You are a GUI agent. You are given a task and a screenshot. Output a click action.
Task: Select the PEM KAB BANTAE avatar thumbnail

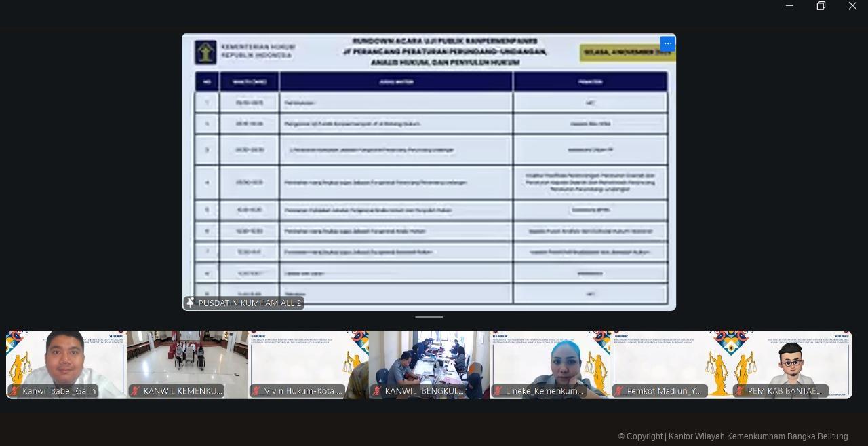point(791,360)
